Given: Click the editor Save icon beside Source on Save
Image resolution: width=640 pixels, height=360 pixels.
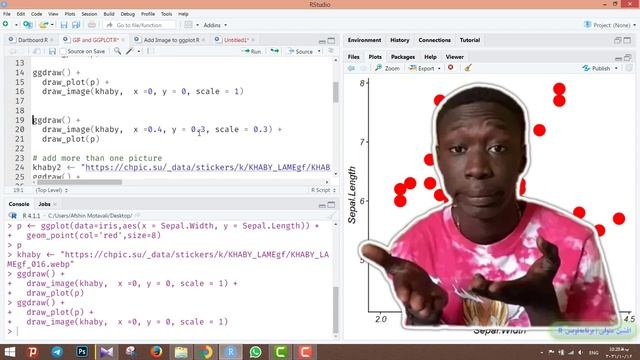Looking at the screenshot, I should click(52, 51).
